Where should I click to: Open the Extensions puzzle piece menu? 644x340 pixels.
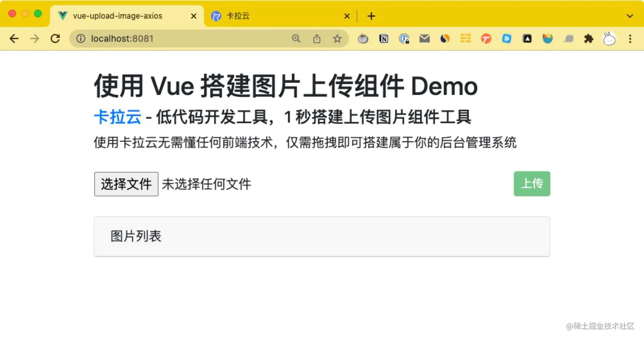tap(589, 39)
